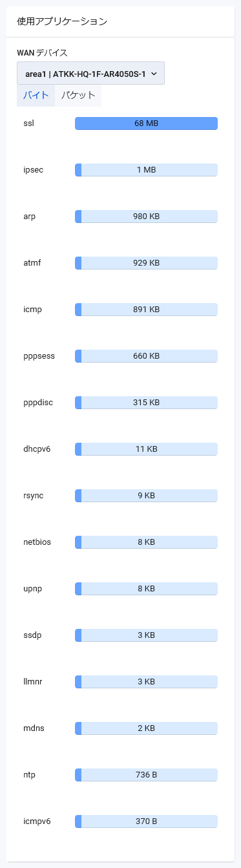Click the icmp 891 KB bar

click(x=146, y=310)
